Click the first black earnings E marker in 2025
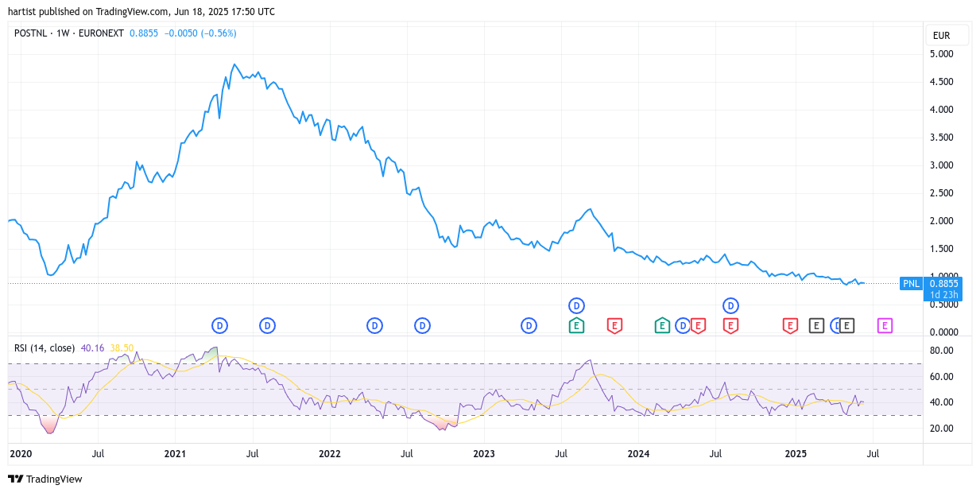Viewport: 980px width, 493px height. click(x=816, y=325)
